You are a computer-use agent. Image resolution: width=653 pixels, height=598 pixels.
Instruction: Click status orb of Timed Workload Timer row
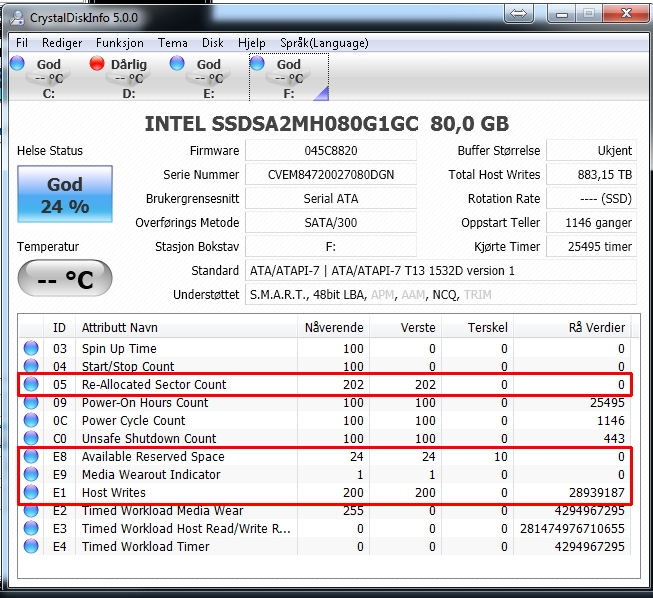31,546
